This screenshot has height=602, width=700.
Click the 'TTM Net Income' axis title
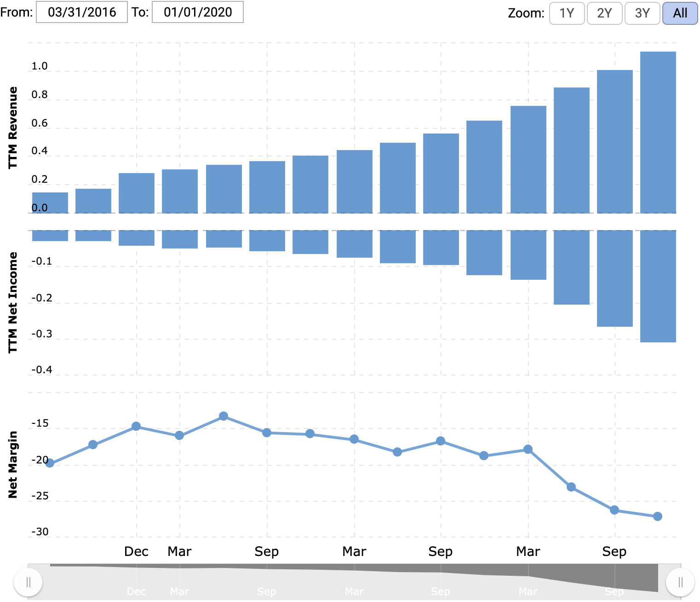(x=13, y=302)
